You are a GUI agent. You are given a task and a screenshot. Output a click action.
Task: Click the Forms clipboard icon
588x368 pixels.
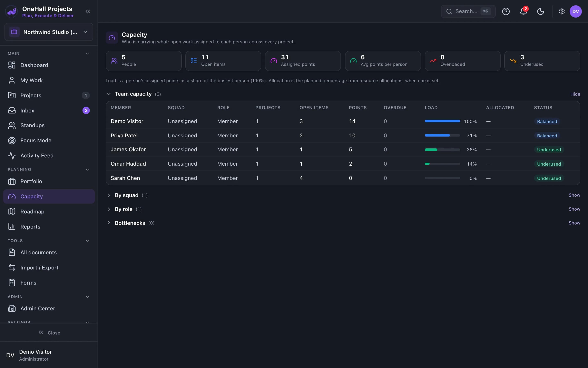point(12,283)
